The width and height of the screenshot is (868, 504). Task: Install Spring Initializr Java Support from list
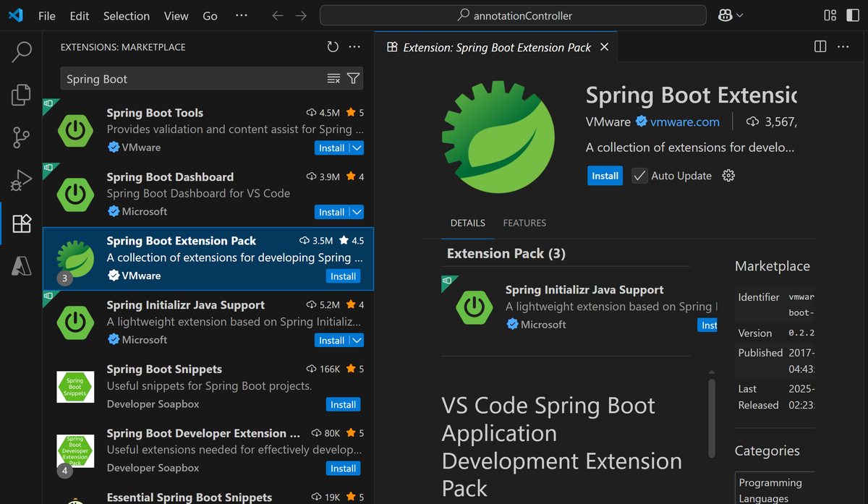coord(332,341)
